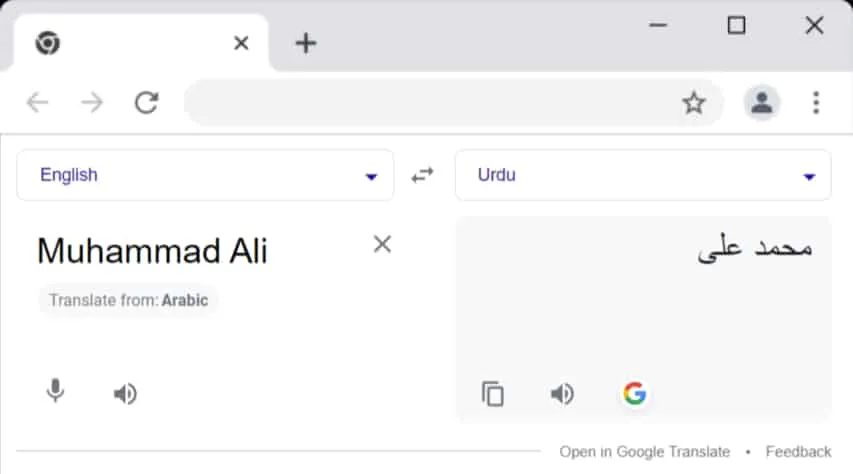Select the Translate from: Arabic suggestion
853x474 pixels.
[x=128, y=300]
